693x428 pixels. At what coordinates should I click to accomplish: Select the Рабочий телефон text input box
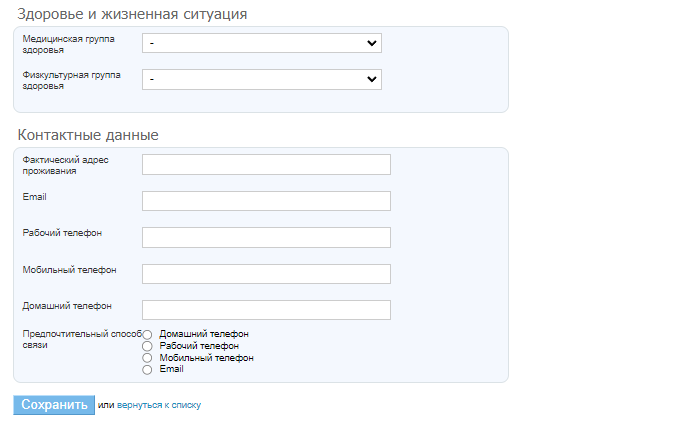(x=266, y=237)
